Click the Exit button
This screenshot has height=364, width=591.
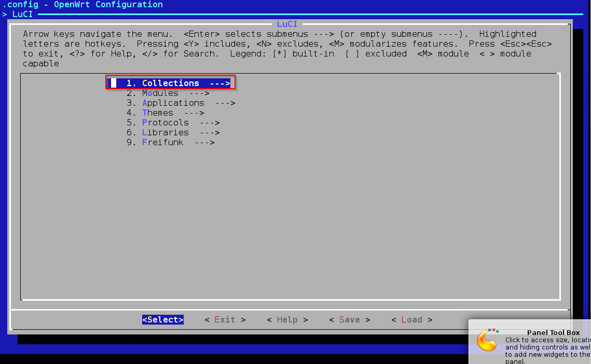[225, 320]
